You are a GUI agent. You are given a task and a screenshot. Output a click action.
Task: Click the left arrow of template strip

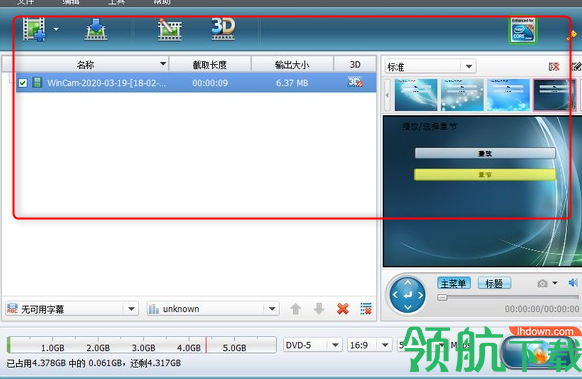pyautogui.click(x=387, y=95)
